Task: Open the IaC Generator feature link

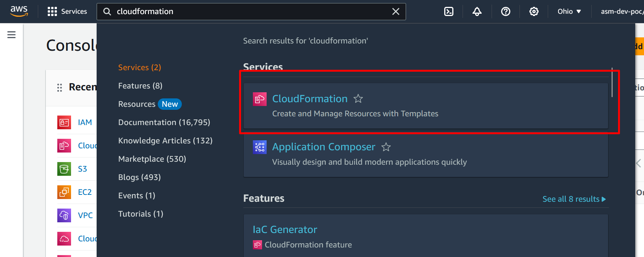Action: pyautogui.click(x=285, y=230)
